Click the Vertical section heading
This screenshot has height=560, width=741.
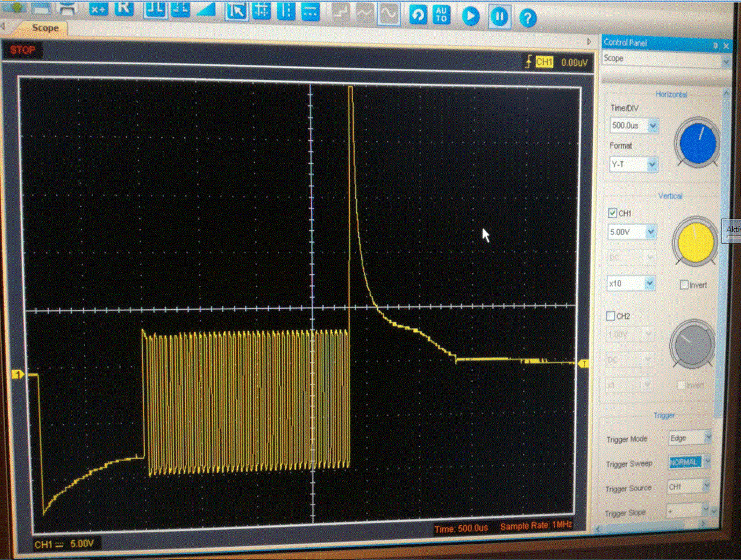point(670,196)
